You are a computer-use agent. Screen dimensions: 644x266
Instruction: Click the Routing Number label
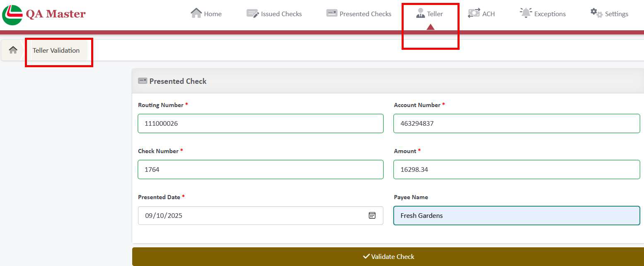(x=161, y=105)
